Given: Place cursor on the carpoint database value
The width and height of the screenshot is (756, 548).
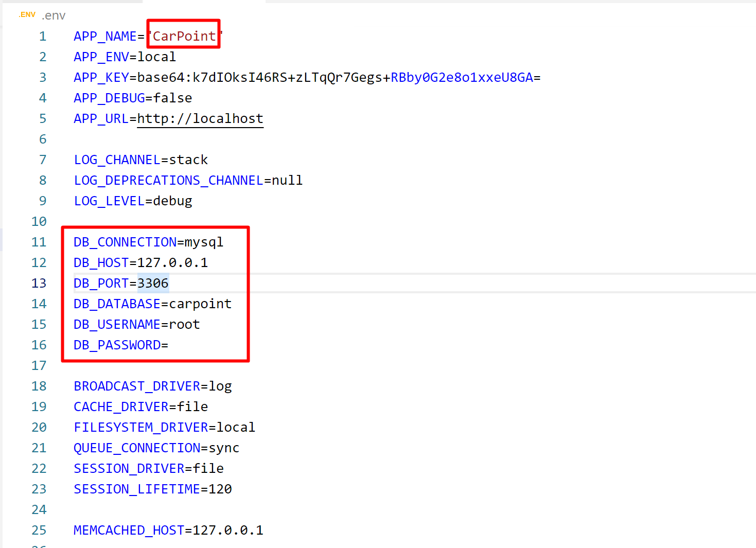Looking at the screenshot, I should click(200, 304).
